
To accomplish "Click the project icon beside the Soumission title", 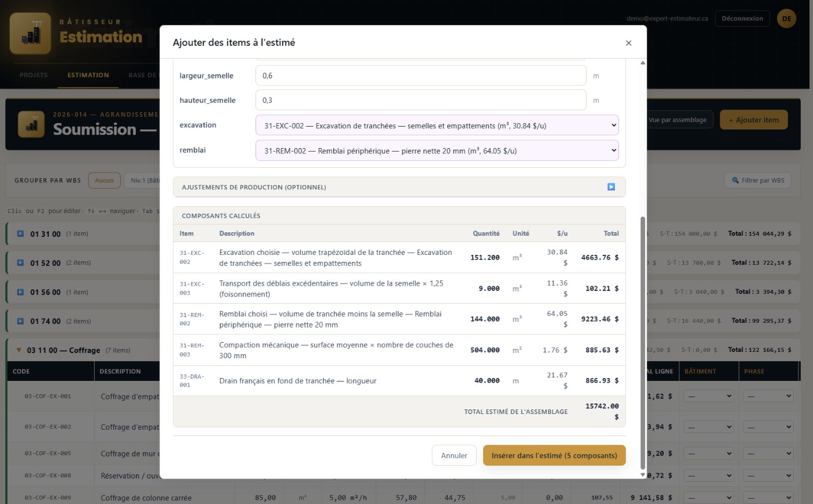I will 31,124.
